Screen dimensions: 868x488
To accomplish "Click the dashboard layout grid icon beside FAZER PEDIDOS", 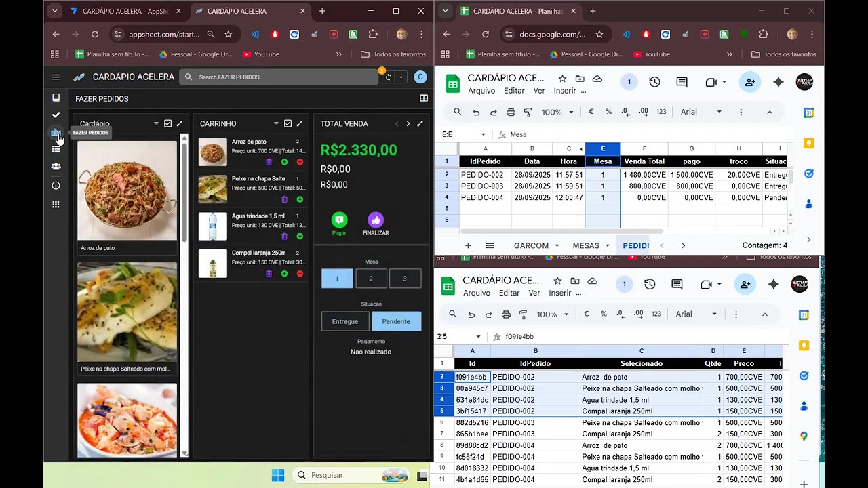I will tap(424, 98).
